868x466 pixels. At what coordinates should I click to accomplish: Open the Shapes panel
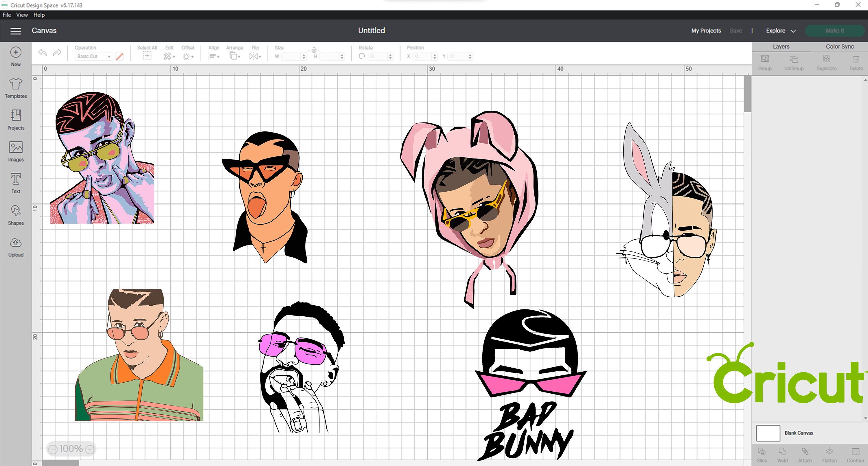coord(16,215)
